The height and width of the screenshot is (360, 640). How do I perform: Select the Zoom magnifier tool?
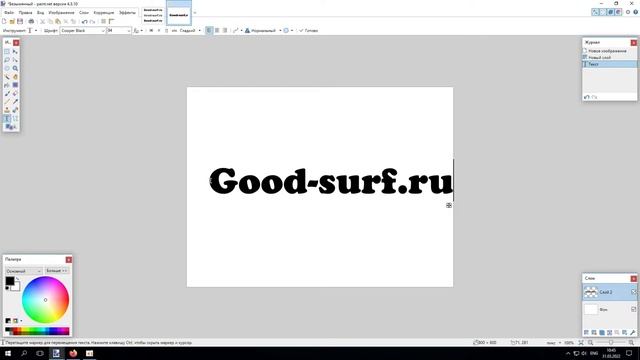[x=15, y=68]
